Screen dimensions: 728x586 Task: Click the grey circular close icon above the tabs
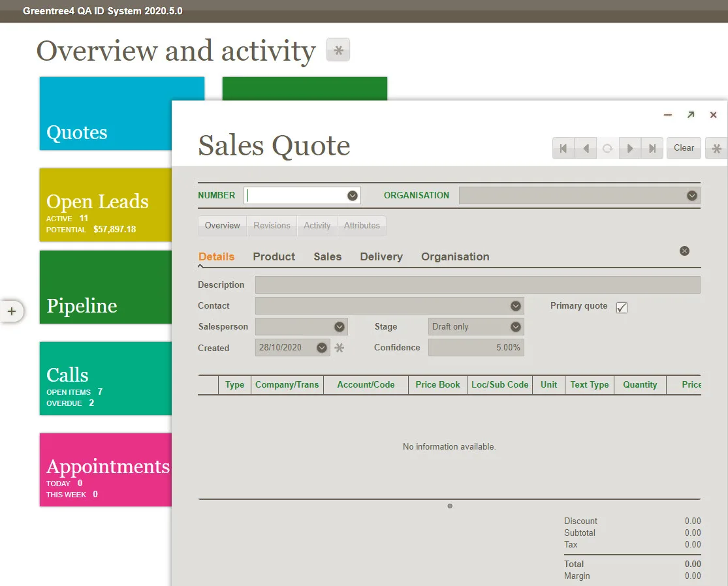[684, 251]
